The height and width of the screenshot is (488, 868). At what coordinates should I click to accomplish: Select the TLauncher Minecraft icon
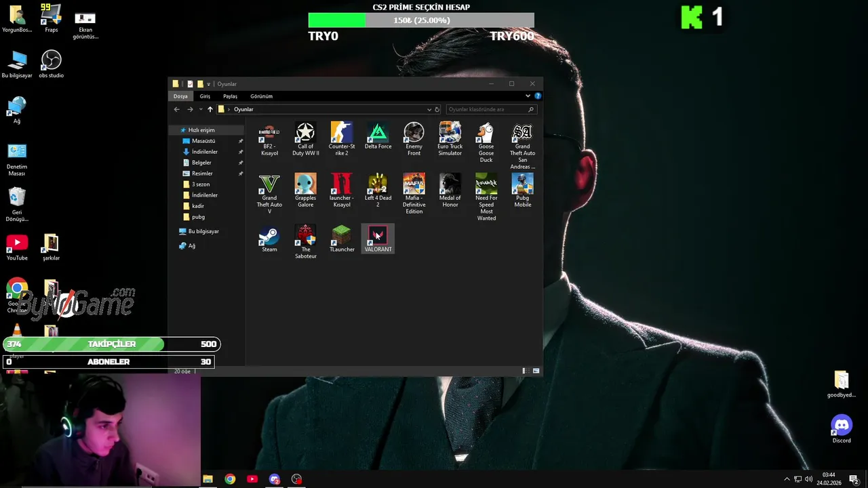pos(341,239)
